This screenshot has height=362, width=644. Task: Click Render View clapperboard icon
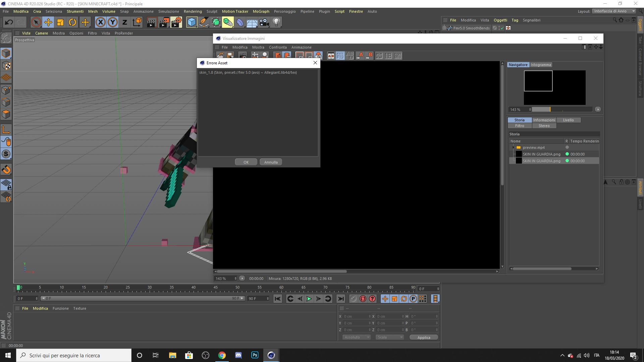pos(152,22)
